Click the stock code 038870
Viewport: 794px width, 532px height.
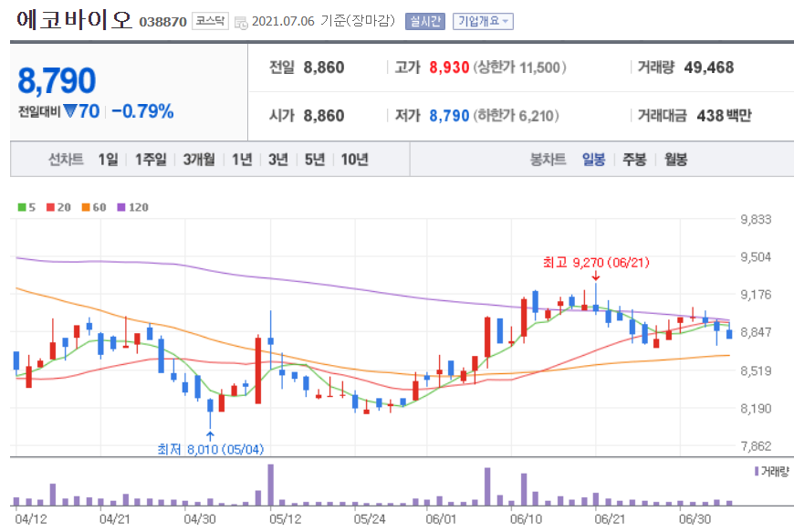coord(163,22)
